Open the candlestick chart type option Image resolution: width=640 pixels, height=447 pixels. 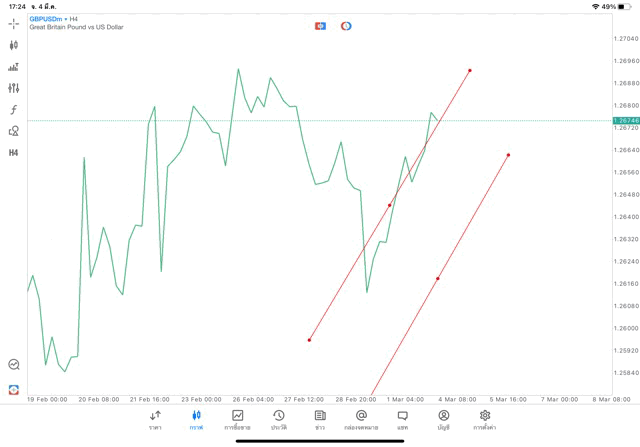14,45
